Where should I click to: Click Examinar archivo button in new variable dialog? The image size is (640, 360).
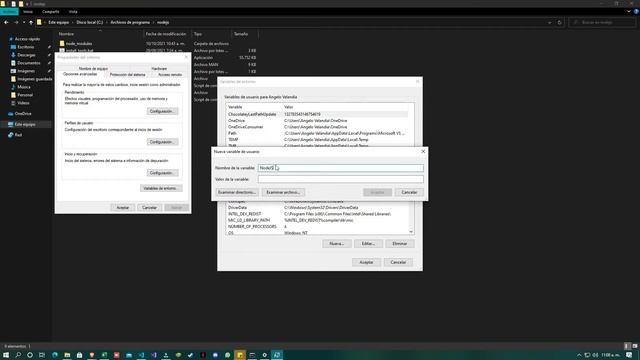(x=283, y=192)
